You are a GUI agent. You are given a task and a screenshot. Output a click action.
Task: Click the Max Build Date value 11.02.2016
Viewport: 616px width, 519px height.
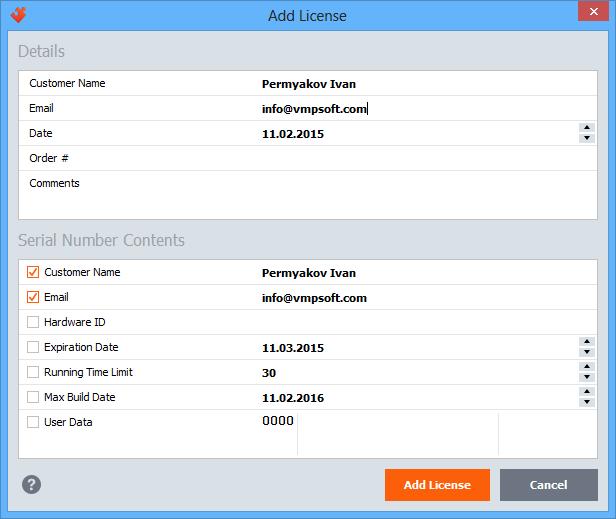[x=293, y=398]
